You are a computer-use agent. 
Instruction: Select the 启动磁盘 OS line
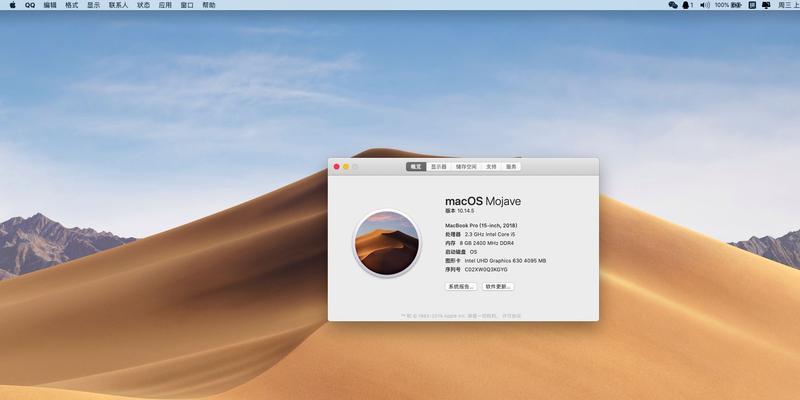click(x=461, y=252)
